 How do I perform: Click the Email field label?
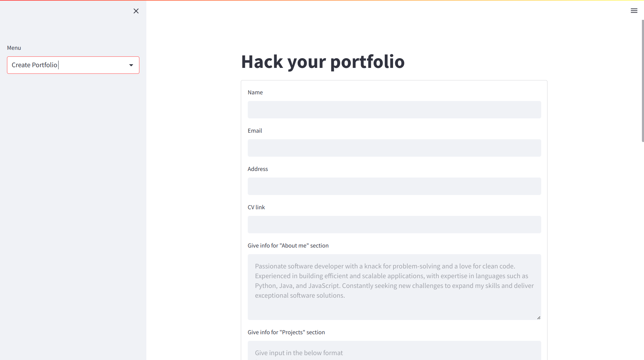point(255,131)
